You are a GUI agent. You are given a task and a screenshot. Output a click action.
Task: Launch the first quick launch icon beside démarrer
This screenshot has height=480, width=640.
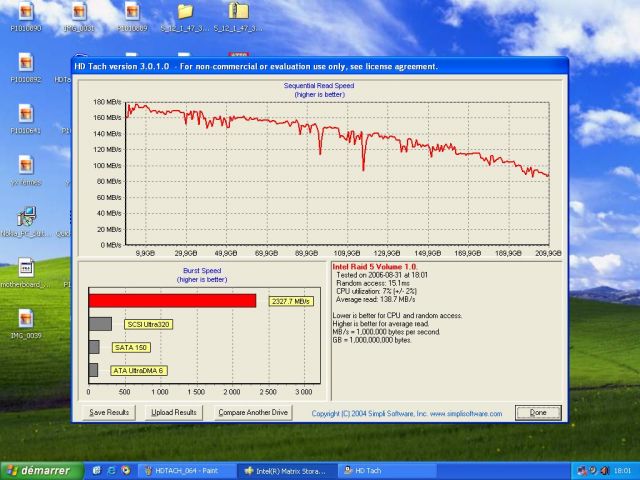point(97,471)
